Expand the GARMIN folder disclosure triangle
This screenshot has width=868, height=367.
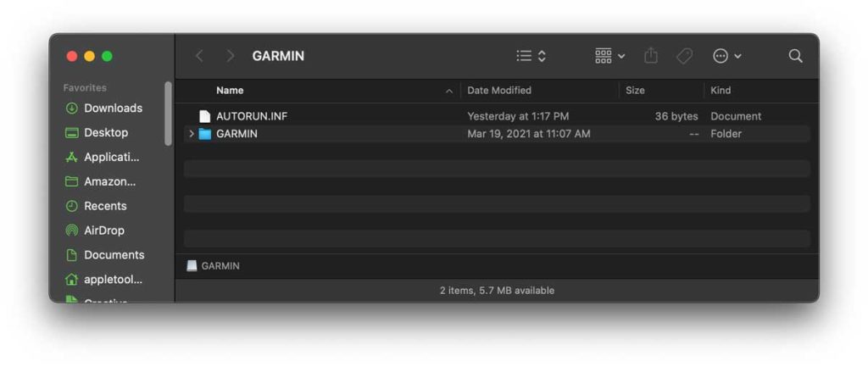click(x=192, y=134)
